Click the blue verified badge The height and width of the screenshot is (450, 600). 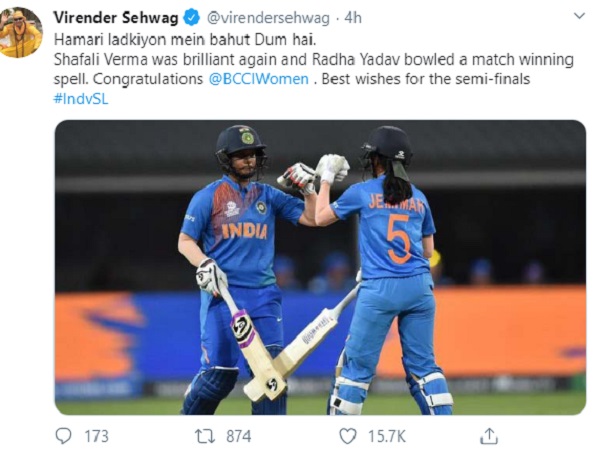click(x=191, y=17)
